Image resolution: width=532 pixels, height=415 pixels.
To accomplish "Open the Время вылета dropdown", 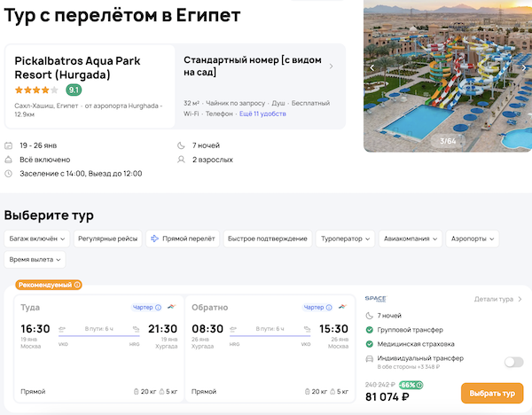I will [35, 260].
